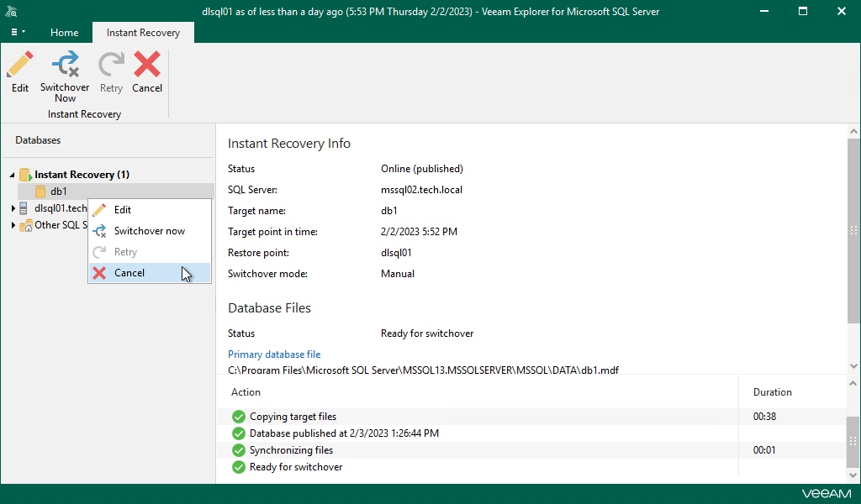Screen dimensions: 861x504
Task: Click mssql02.tech.local SQL Server value
Action: pyautogui.click(x=421, y=190)
